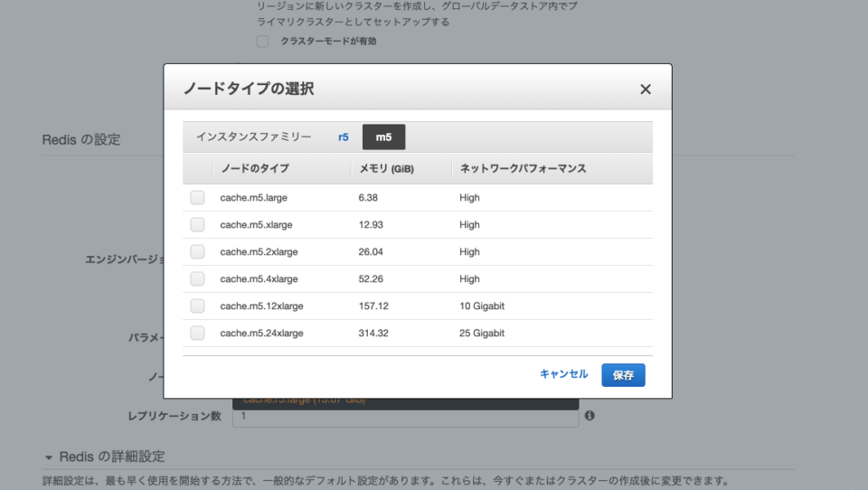
Task: Click the cache.m5.2xlarge node type name
Action: coord(259,252)
